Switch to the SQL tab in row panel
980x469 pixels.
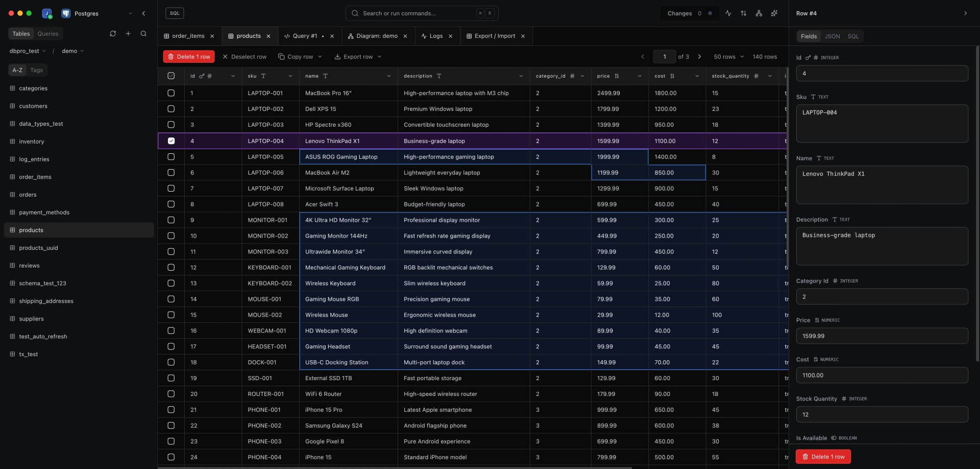point(853,36)
